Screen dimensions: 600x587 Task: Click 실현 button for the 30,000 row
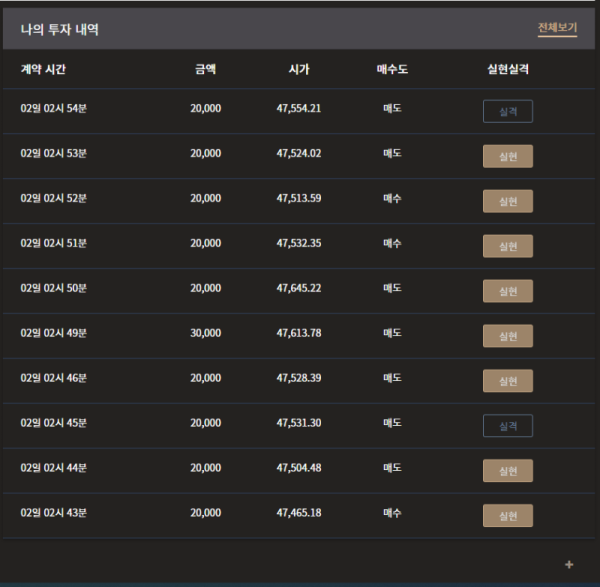point(508,336)
